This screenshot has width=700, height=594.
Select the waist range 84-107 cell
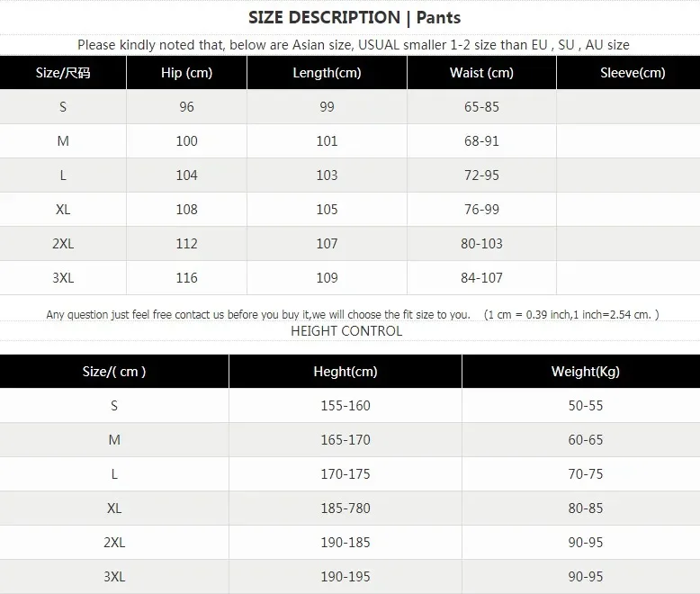(481, 278)
